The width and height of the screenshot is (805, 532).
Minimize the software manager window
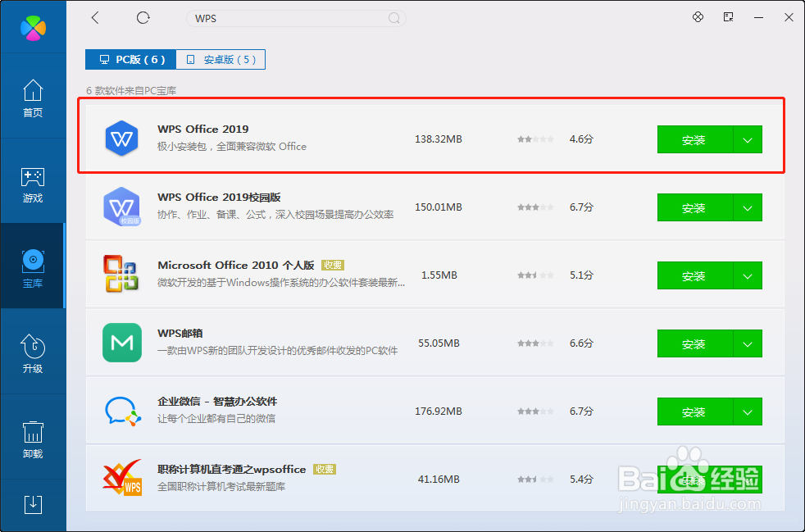758,17
